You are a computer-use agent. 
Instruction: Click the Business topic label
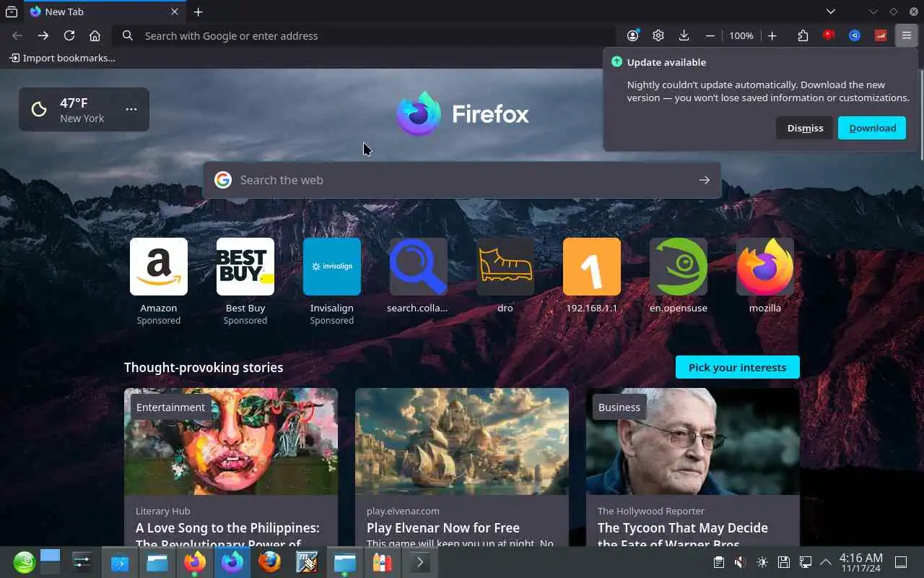tap(619, 407)
